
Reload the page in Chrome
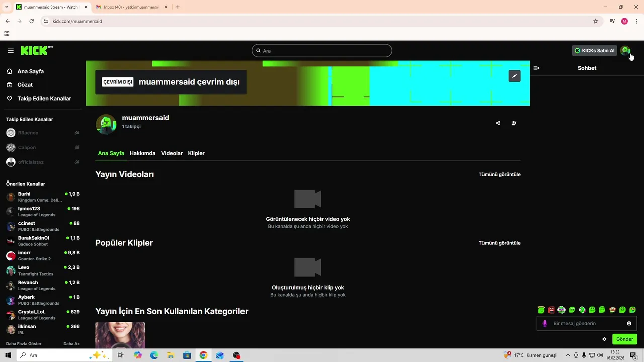[31, 21]
